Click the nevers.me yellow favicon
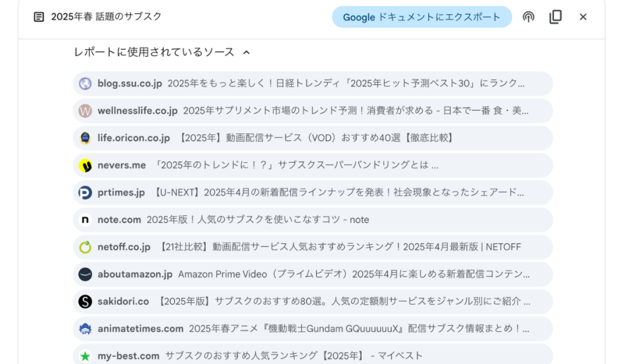This screenshot has width=625, height=364. pos(85,165)
